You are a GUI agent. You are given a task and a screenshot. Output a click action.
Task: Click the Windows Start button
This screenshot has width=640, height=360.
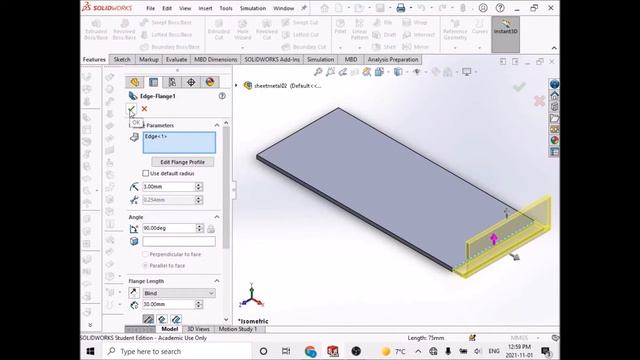tap(90, 351)
